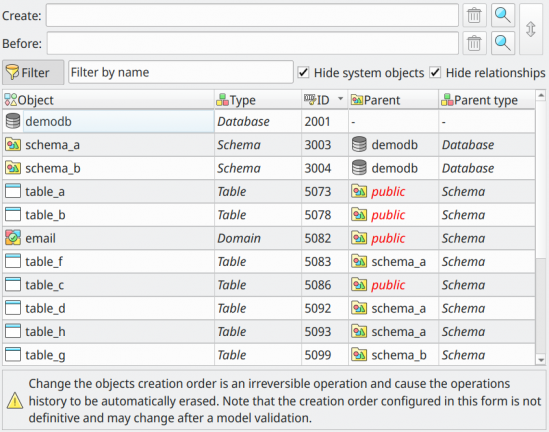Click the Type column header
Viewport: 549px width, 432px height.
point(258,100)
